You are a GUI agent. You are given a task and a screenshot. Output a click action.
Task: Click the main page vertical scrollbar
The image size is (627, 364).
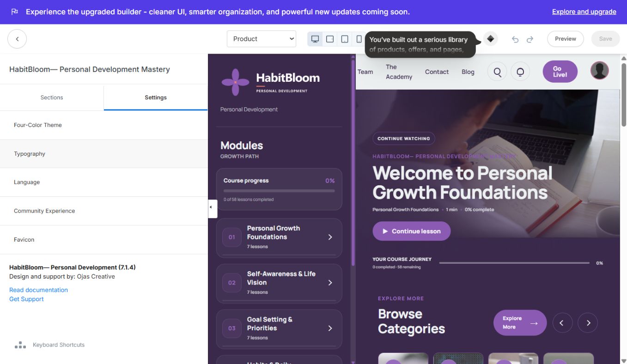click(624, 95)
